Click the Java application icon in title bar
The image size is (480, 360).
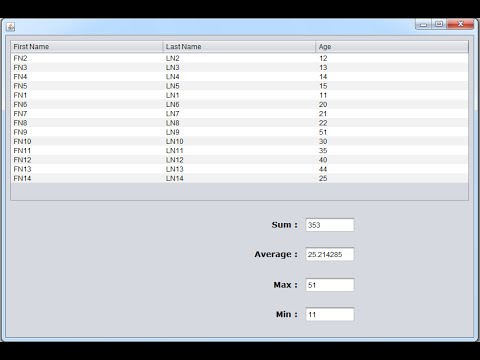pos(11,27)
